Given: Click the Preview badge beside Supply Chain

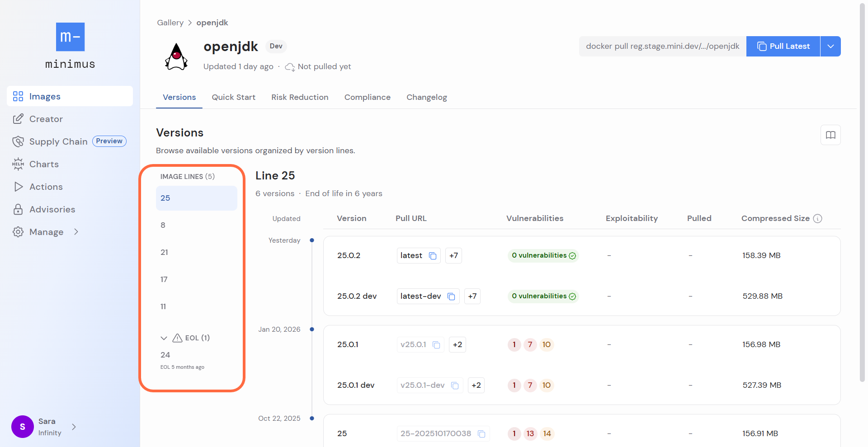Looking at the screenshot, I should 109,141.
